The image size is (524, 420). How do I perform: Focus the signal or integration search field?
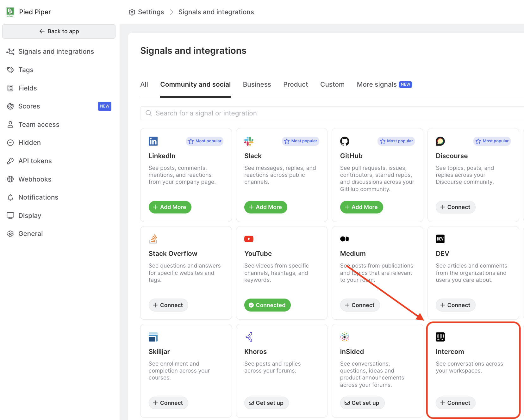[x=332, y=113]
